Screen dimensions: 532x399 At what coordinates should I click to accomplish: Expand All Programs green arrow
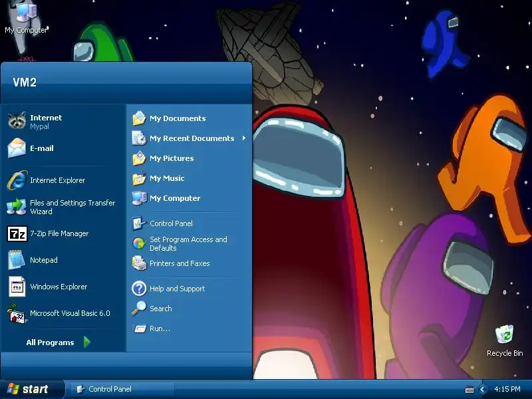(x=87, y=342)
